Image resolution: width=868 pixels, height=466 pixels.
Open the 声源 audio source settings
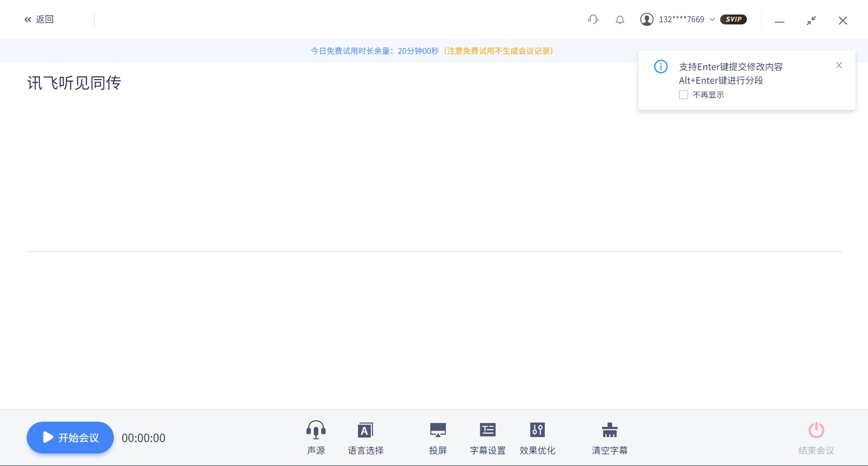click(316, 437)
